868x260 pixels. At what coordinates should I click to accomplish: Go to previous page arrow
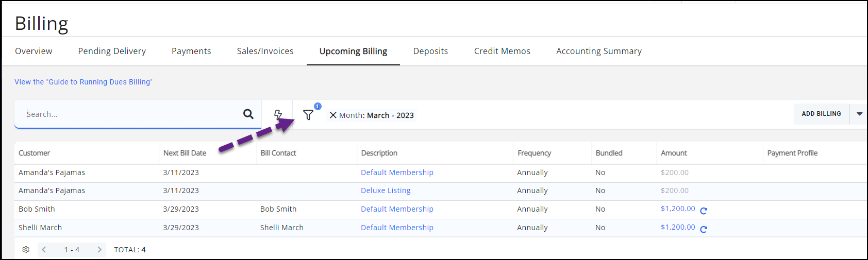(x=44, y=250)
